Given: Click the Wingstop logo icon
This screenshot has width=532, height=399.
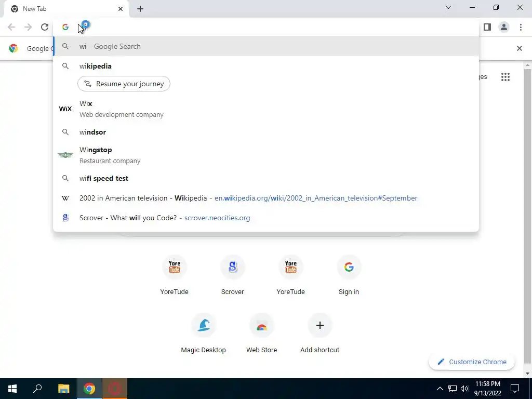Looking at the screenshot, I should 65,155.
